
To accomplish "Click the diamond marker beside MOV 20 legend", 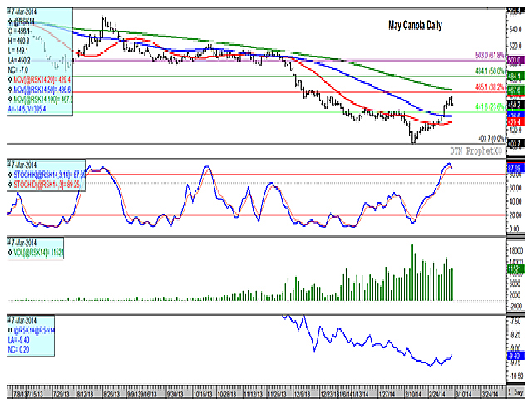I will click(10, 80).
